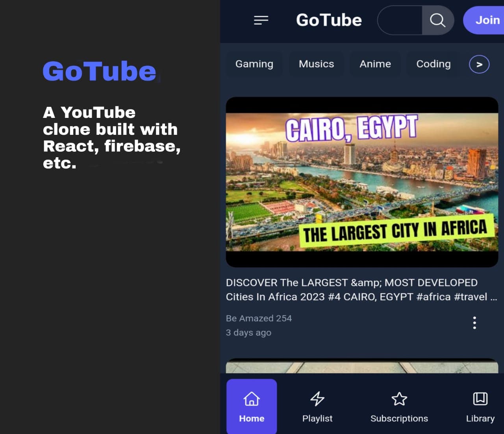Image resolution: width=504 pixels, height=434 pixels.
Task: Select the Musics category chip
Action: tap(316, 64)
